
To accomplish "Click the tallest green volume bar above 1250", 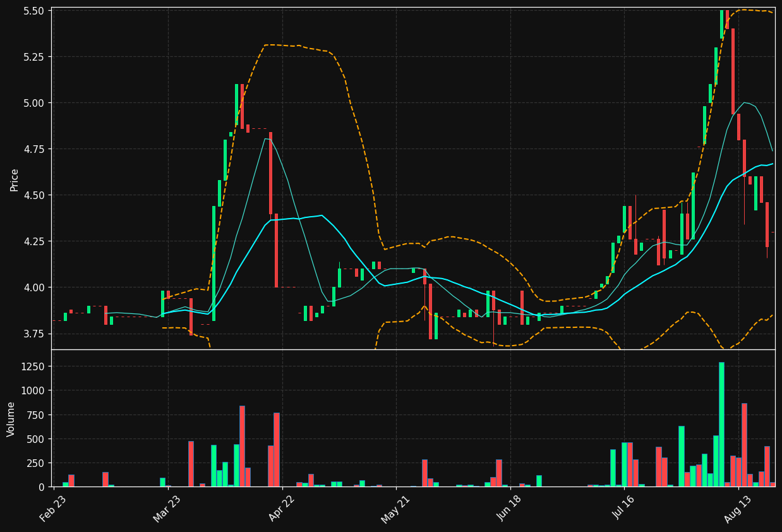I will click(721, 425).
